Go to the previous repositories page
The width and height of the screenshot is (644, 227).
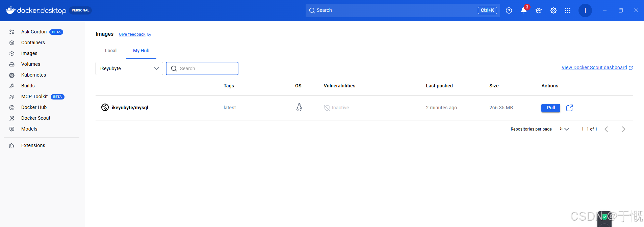point(606,129)
